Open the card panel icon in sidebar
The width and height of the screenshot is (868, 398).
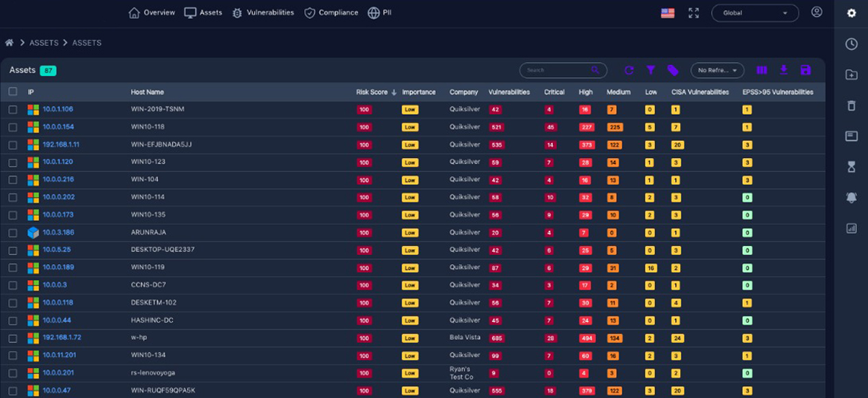852,136
